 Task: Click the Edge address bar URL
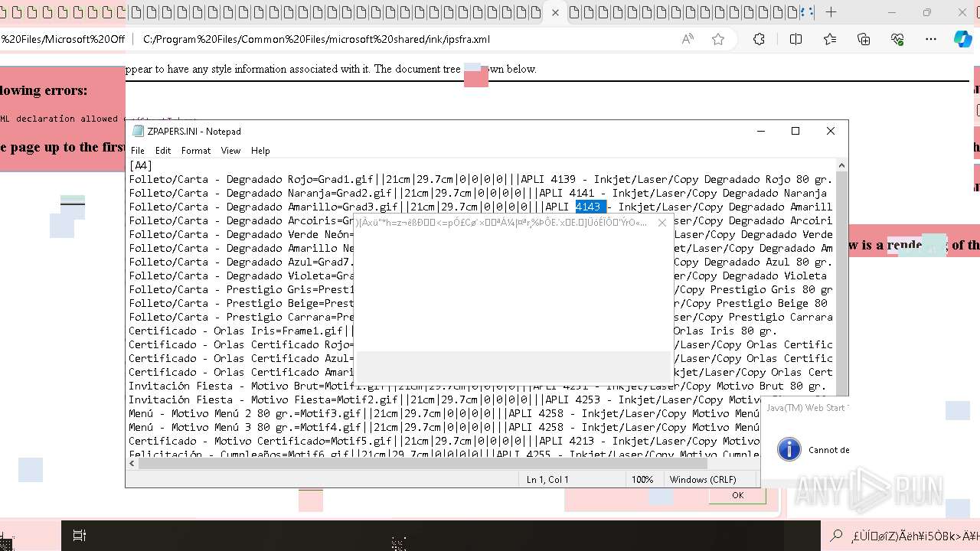point(316,39)
